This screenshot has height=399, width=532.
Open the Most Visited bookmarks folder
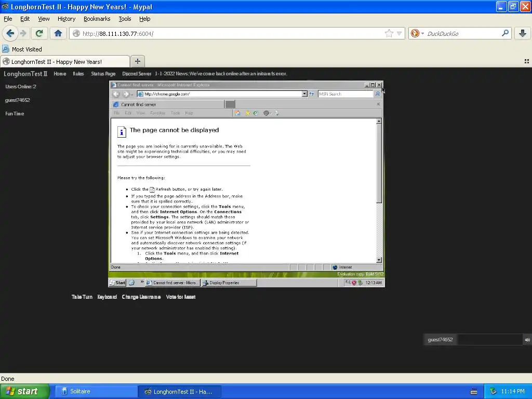tap(22, 49)
